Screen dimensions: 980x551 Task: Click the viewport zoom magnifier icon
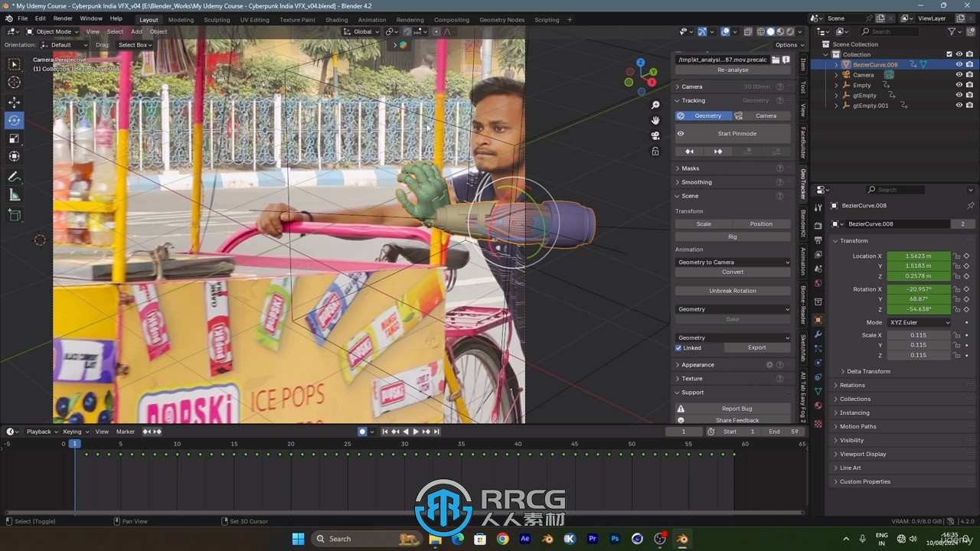[x=655, y=105]
